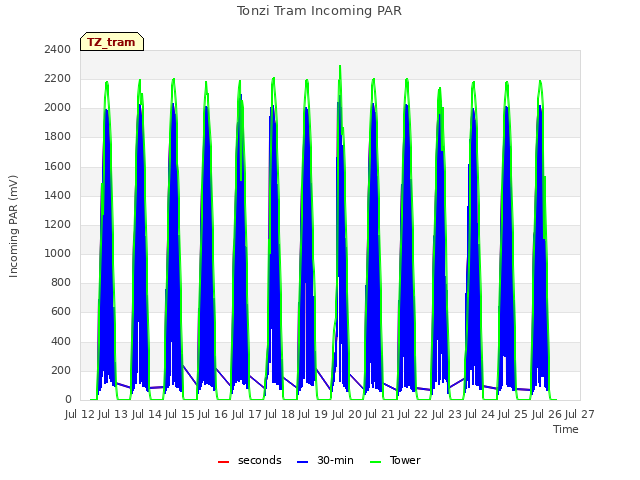This screenshot has width=640, height=480.
Task: Click the 'Jul 24' x-axis tick label
Action: tap(480, 414)
